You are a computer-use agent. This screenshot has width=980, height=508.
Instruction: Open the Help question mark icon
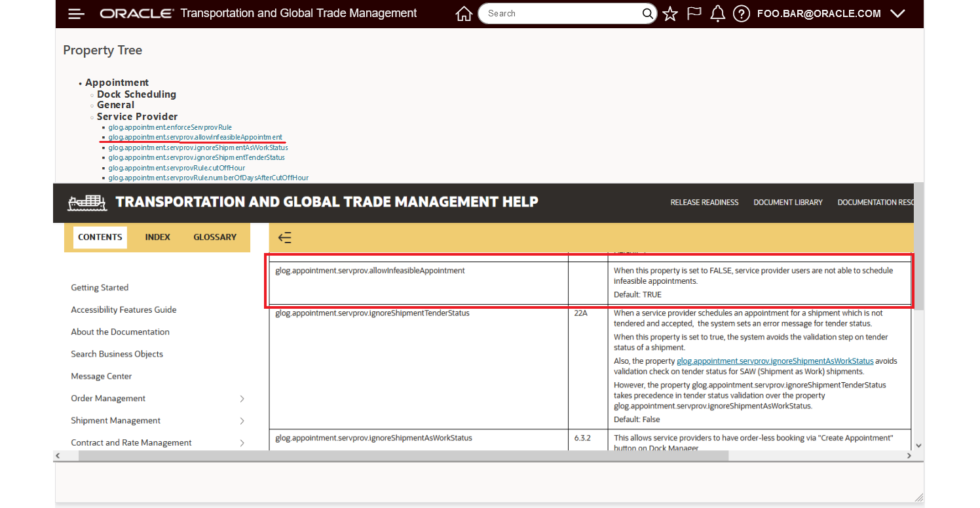(x=741, y=14)
